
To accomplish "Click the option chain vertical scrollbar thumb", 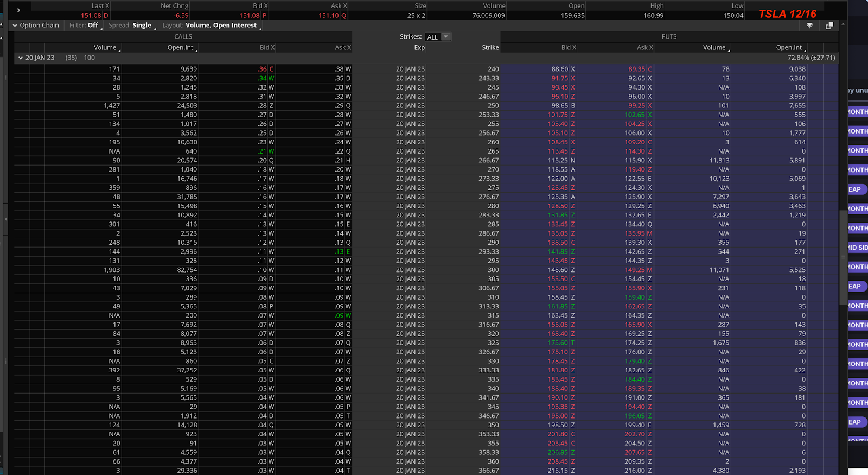I will point(843,258).
